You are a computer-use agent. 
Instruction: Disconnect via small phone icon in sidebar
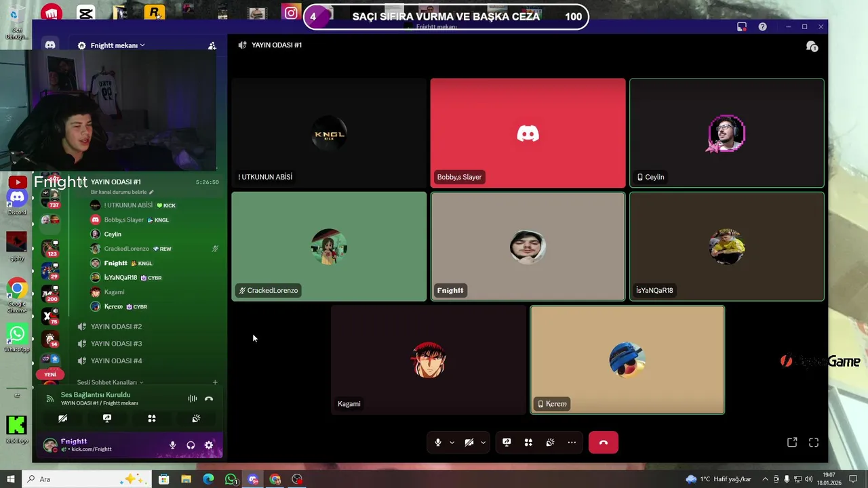pyautogui.click(x=209, y=399)
